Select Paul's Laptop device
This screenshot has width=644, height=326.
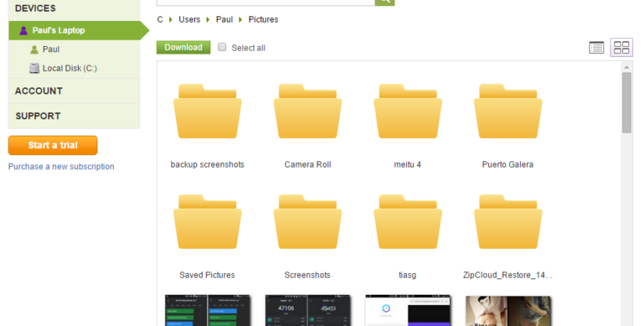[x=79, y=30]
